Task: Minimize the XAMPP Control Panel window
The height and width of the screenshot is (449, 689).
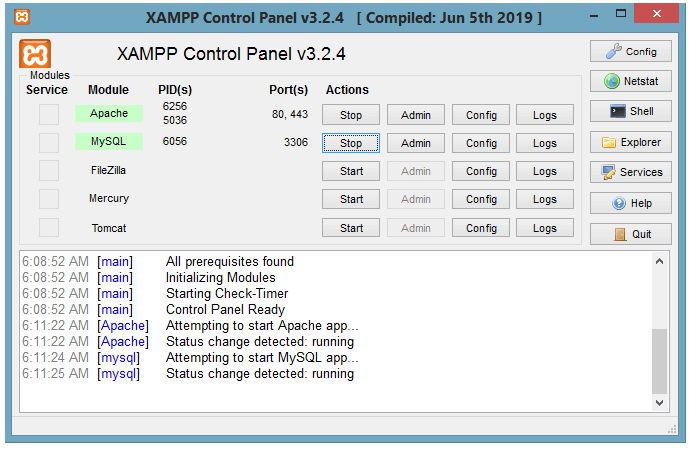Action: tap(594, 15)
